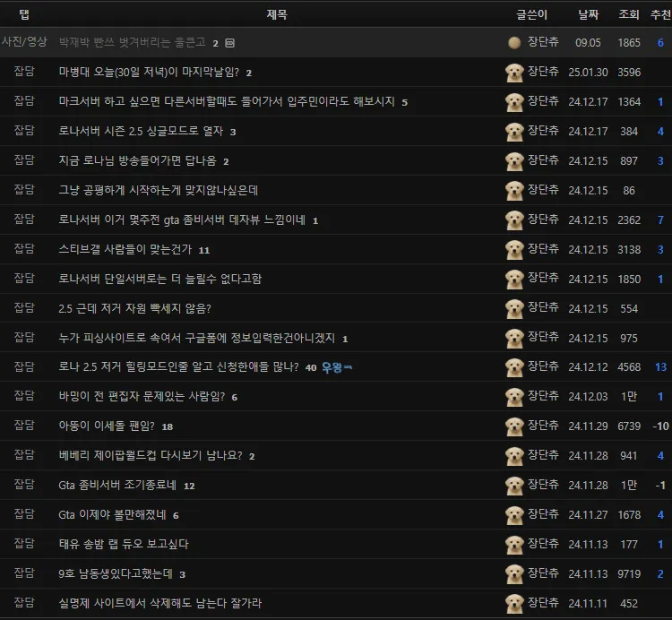Viewport: 672px width, 620px height.
Task: Click puppy avatar on 바밍이 전 편집자 row
Action: (514, 397)
